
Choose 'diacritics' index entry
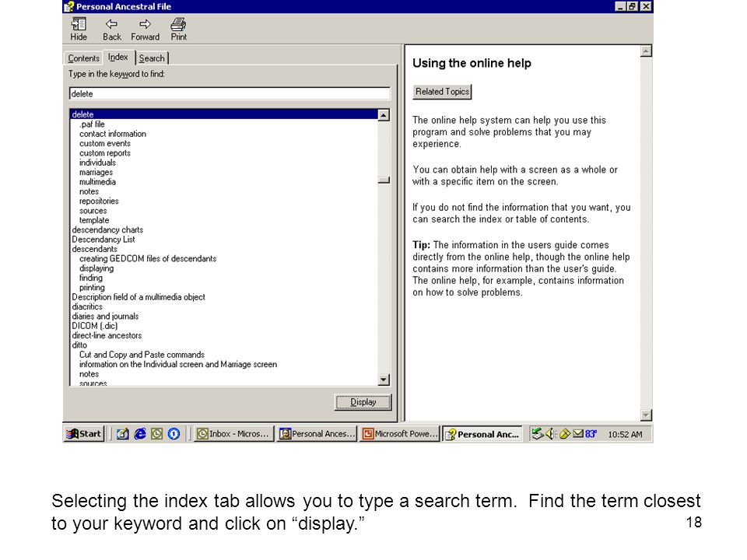click(87, 306)
